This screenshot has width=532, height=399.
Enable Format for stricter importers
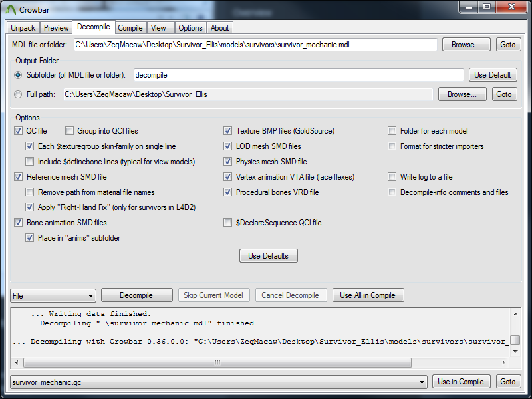point(392,146)
